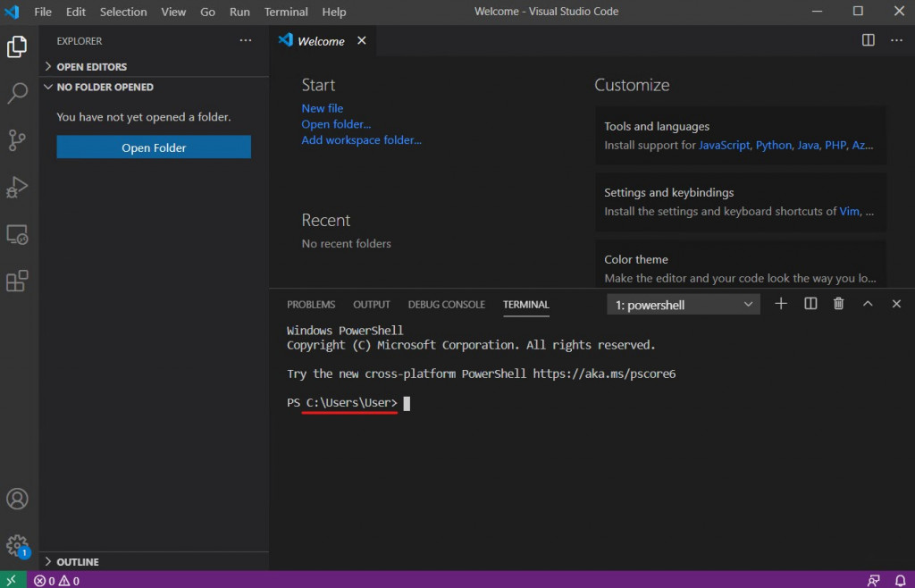The image size is (915, 588).
Task: Click the VS Code logo in title bar
Action: point(12,11)
